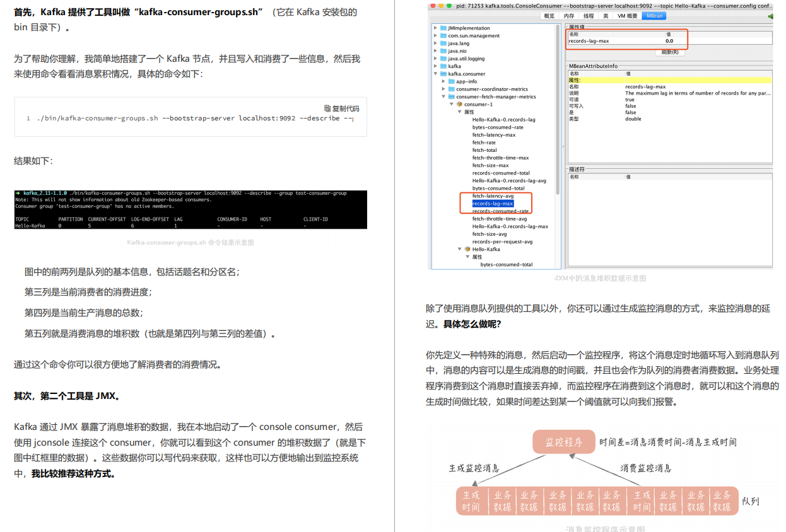786x532 pixels.
Task: Click the kafka-consumer-groups.sh command code line
Action: (195, 118)
